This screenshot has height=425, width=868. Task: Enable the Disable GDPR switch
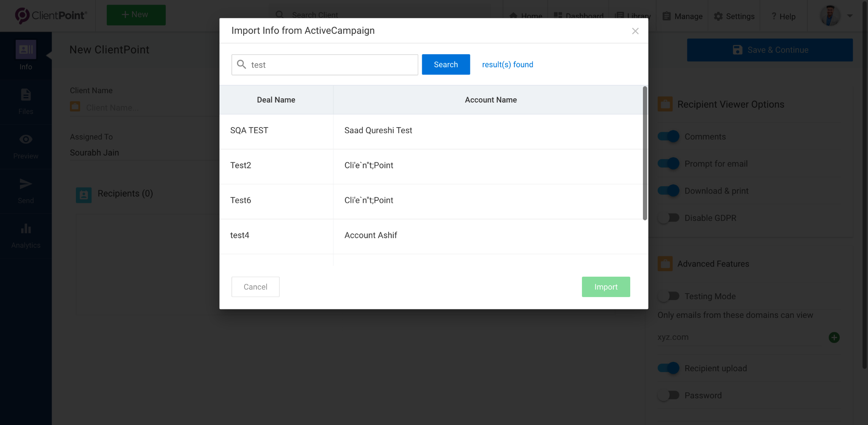coord(668,218)
